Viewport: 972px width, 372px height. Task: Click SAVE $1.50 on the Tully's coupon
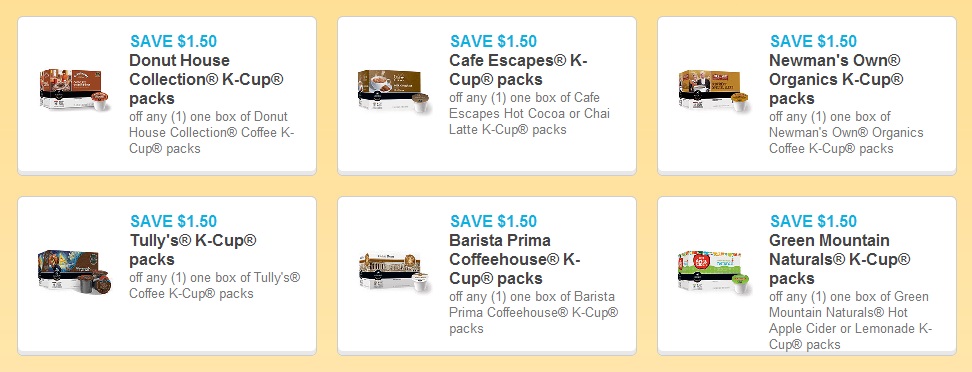(174, 221)
